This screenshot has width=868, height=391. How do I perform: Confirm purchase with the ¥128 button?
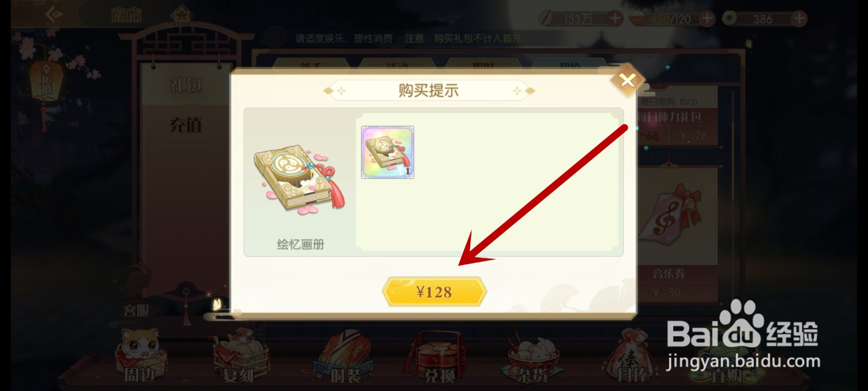pos(434,292)
